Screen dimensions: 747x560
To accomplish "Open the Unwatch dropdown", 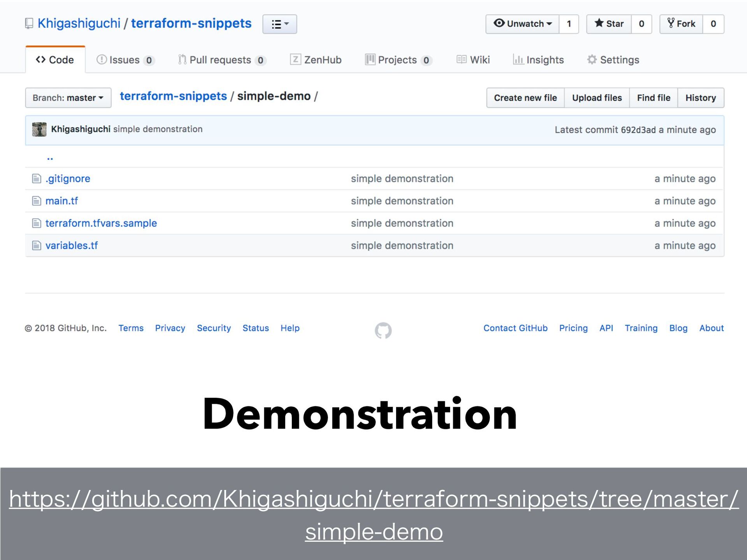I will 522,24.
